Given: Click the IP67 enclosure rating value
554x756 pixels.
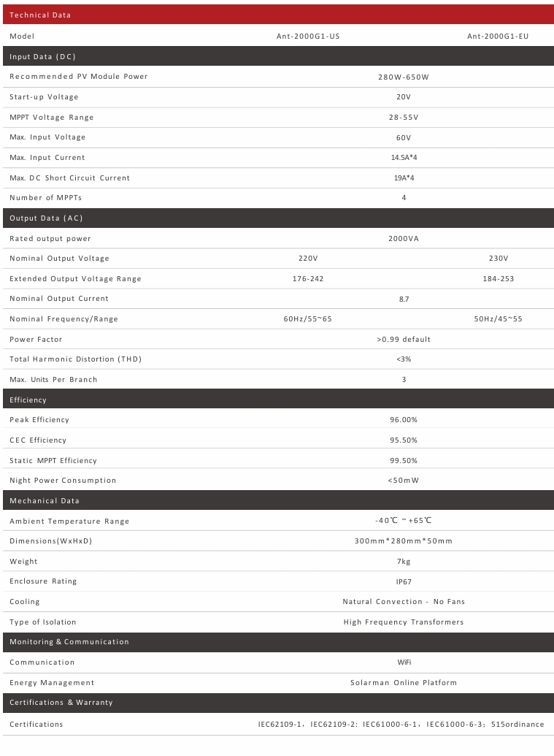Looking at the screenshot, I should coord(404,581).
